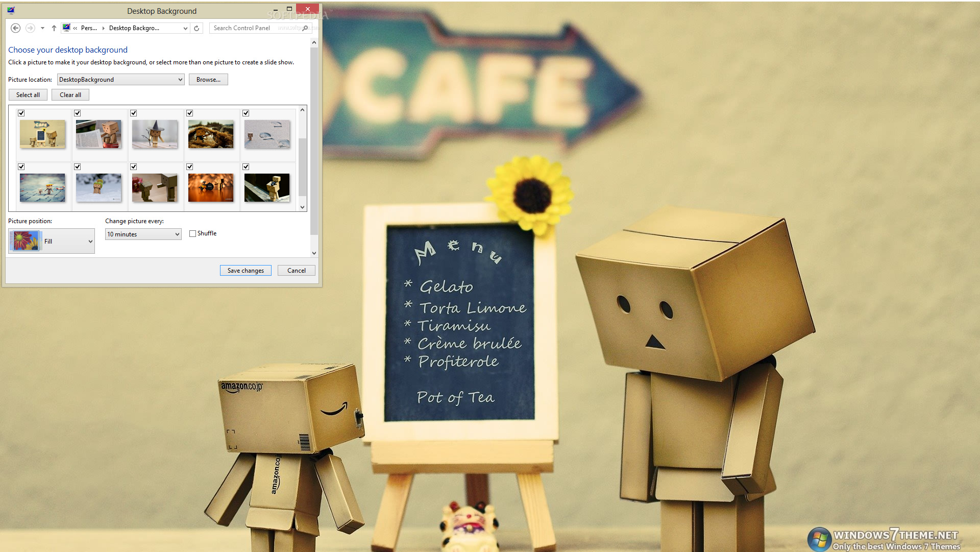Uncheck the orange sunset Danbo wallpaper checkbox

coord(190,167)
